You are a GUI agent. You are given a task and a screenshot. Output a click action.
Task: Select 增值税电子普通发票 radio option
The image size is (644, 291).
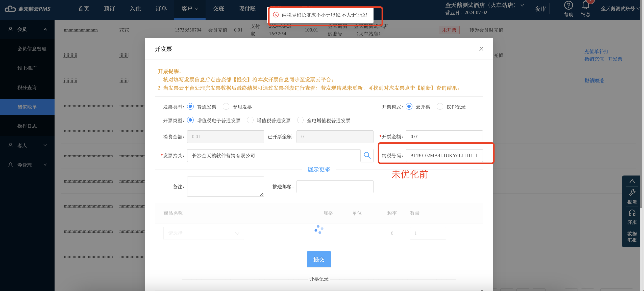point(190,120)
